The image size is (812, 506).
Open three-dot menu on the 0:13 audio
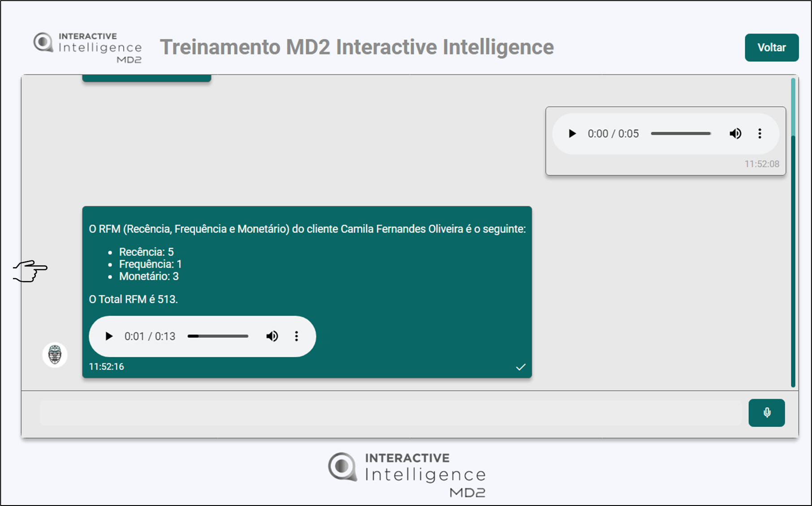coord(296,336)
